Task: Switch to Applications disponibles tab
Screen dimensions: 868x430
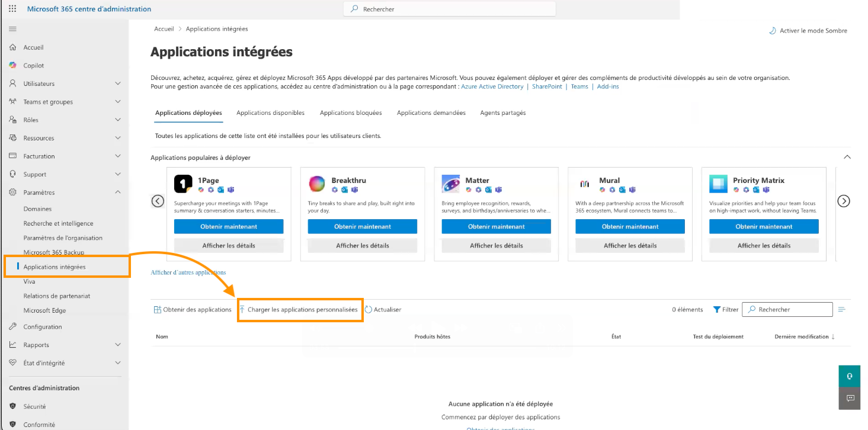Action: pos(270,113)
